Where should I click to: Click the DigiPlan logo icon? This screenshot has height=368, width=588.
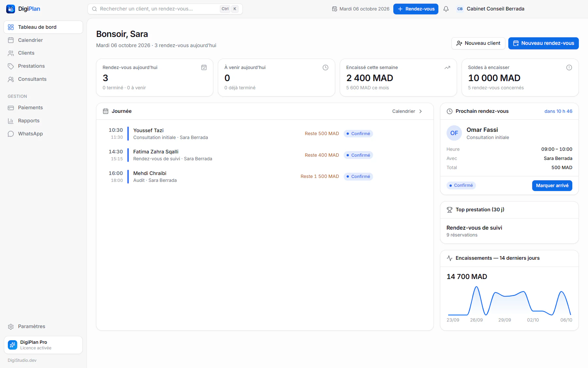click(10, 9)
